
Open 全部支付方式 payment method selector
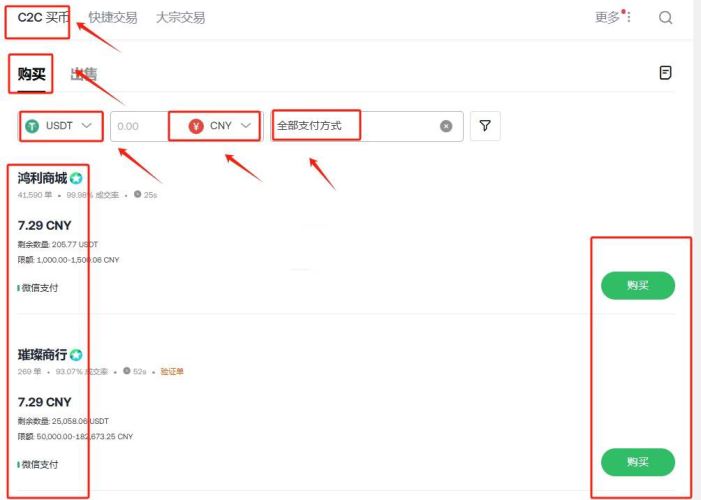pyautogui.click(x=350, y=126)
